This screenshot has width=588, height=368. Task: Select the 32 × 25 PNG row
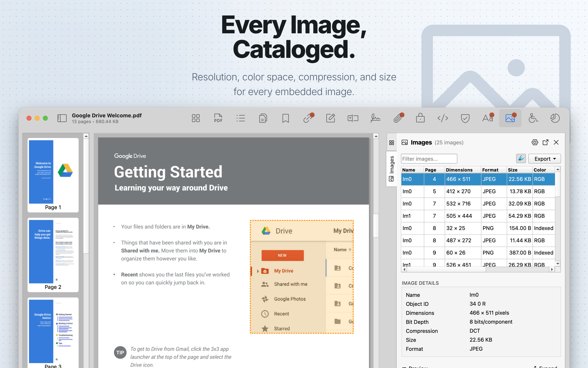click(x=478, y=228)
